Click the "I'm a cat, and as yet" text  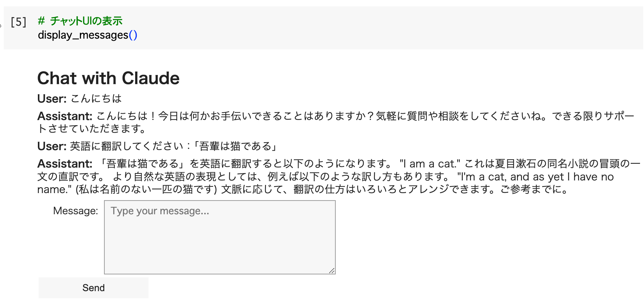[x=511, y=177]
